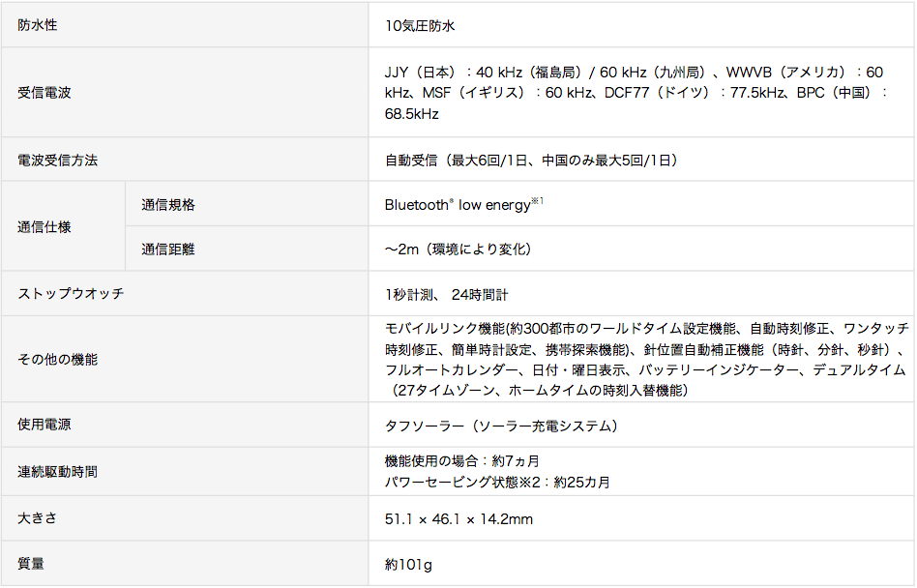Click the 防水性 row label
Screen dimensions: 917x588
(38, 25)
